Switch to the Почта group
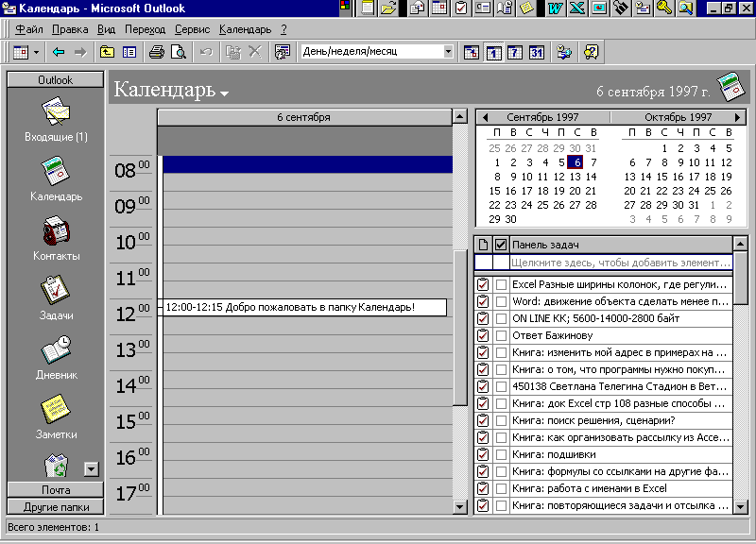 pos(56,490)
